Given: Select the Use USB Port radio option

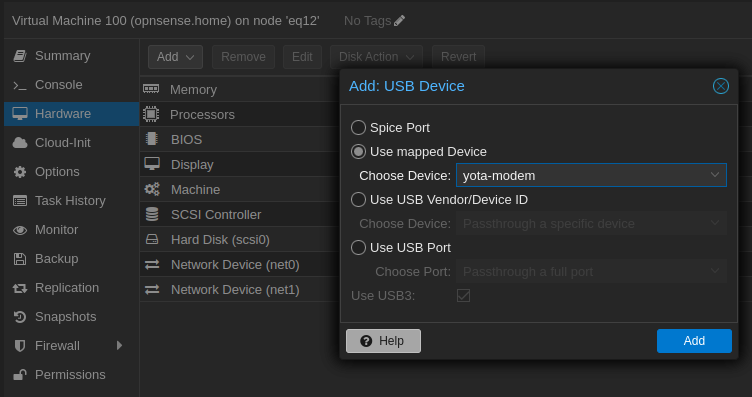Looking at the screenshot, I should click(x=358, y=247).
